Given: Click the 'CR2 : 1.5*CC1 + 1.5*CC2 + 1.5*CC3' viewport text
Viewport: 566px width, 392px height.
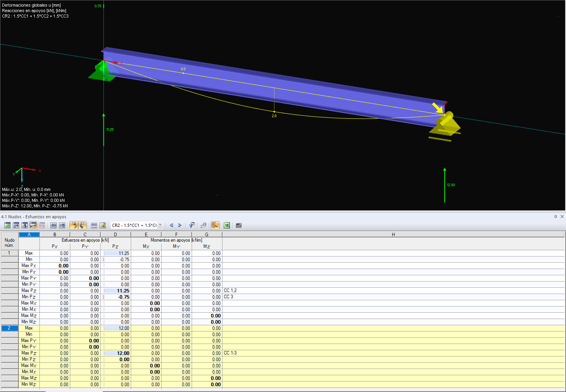Looking at the screenshot, I should coord(35,16).
